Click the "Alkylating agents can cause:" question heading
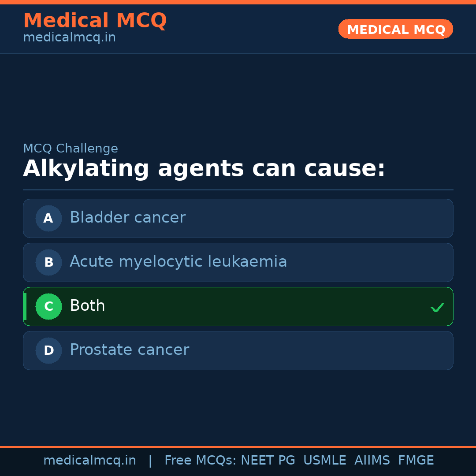Image resolution: width=476 pixels, height=476 pixels. tap(204, 169)
